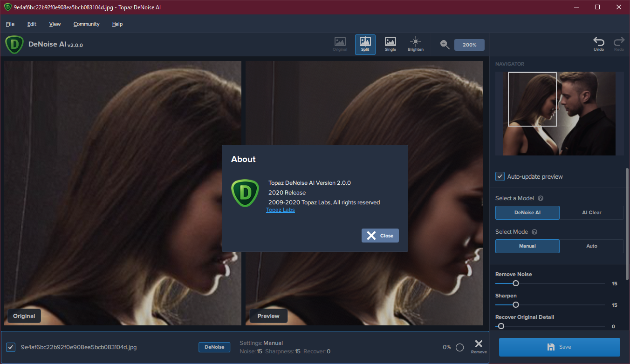The image size is (630, 364).
Task: Open the Edit menu
Action: [32, 24]
